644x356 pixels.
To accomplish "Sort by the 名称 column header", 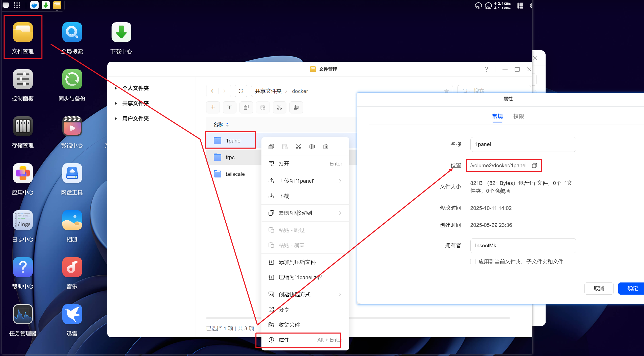I will (218, 125).
